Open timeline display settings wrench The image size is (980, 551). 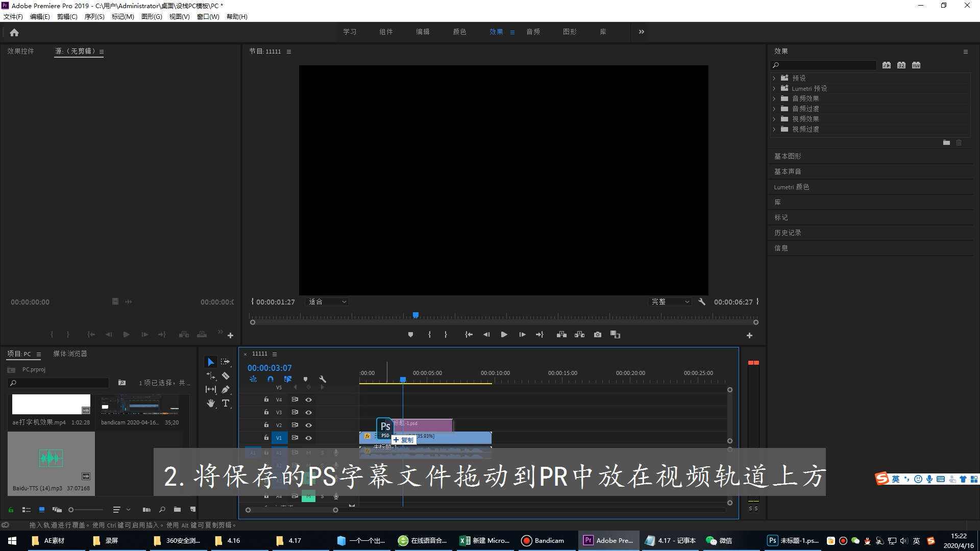tap(323, 379)
